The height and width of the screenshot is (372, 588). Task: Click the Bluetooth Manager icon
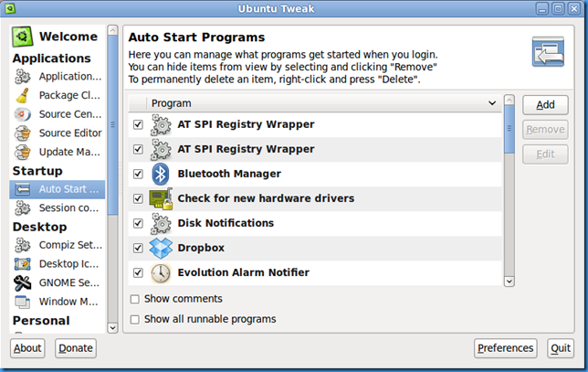point(161,174)
